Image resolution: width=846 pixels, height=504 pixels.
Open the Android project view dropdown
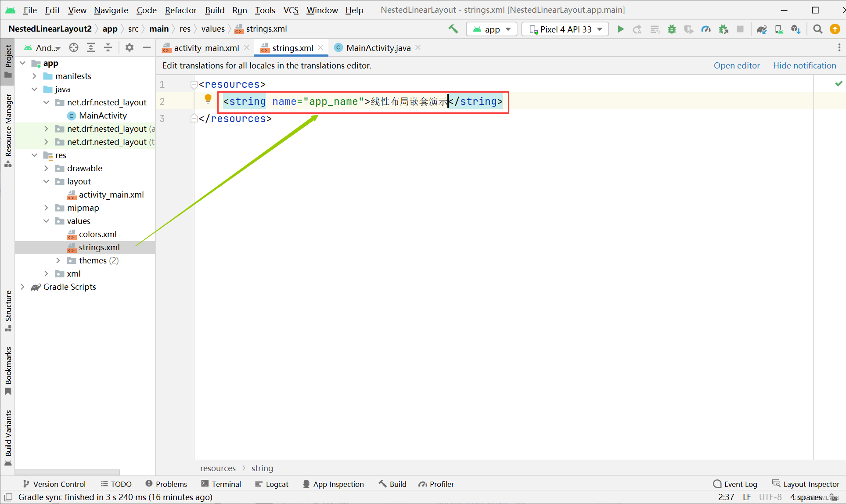click(x=42, y=47)
